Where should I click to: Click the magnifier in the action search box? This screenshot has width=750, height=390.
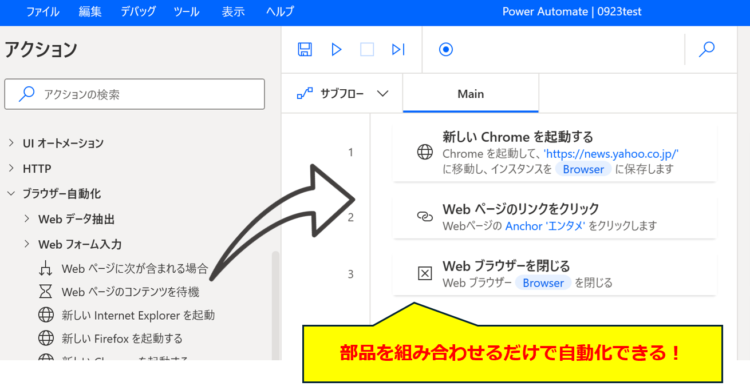[26, 94]
